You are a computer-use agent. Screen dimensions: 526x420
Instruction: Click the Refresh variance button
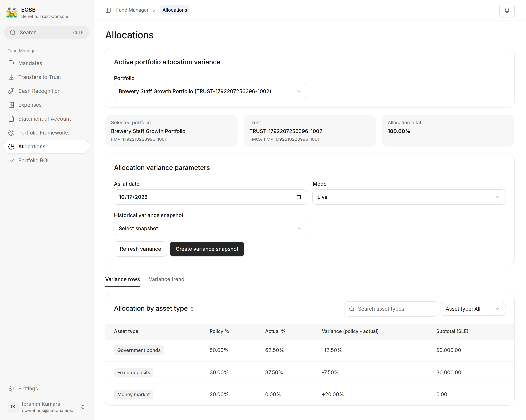click(x=140, y=249)
